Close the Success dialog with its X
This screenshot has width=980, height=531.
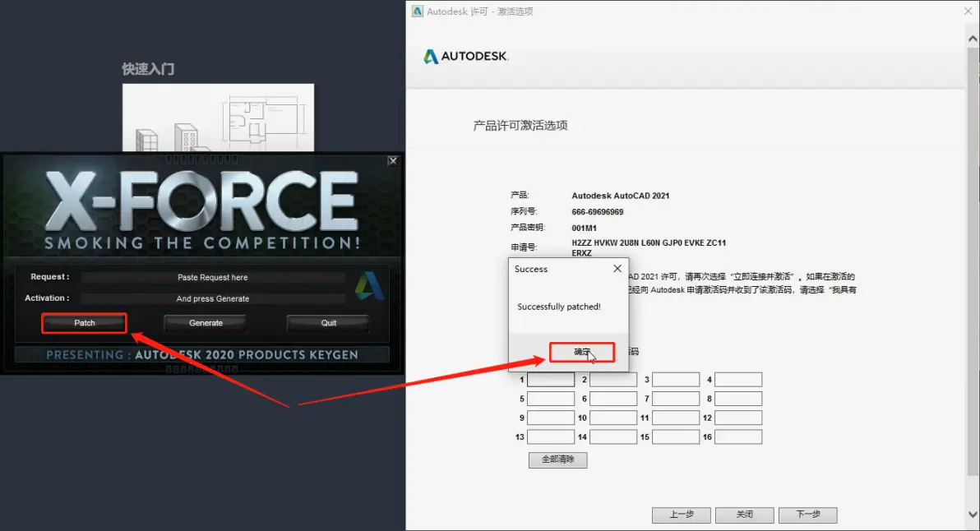(617, 269)
